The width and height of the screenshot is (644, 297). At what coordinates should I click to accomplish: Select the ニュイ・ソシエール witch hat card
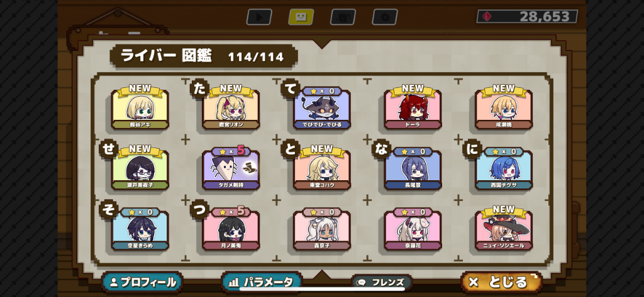coord(504,229)
